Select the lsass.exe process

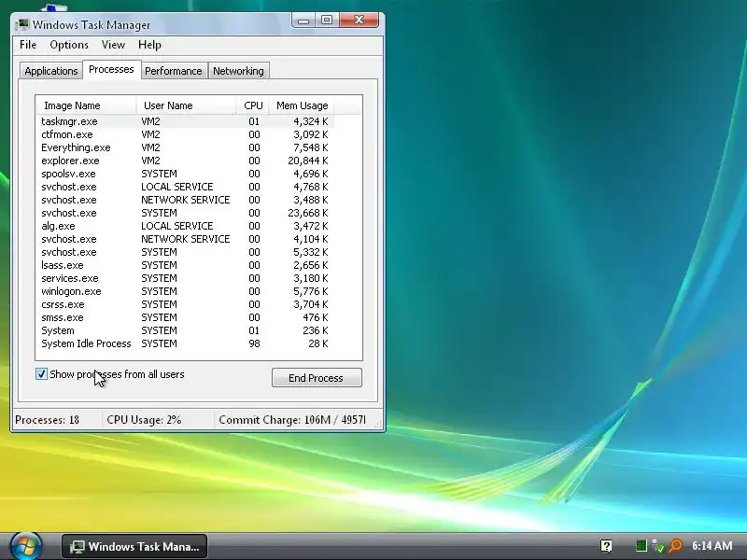[185, 265]
